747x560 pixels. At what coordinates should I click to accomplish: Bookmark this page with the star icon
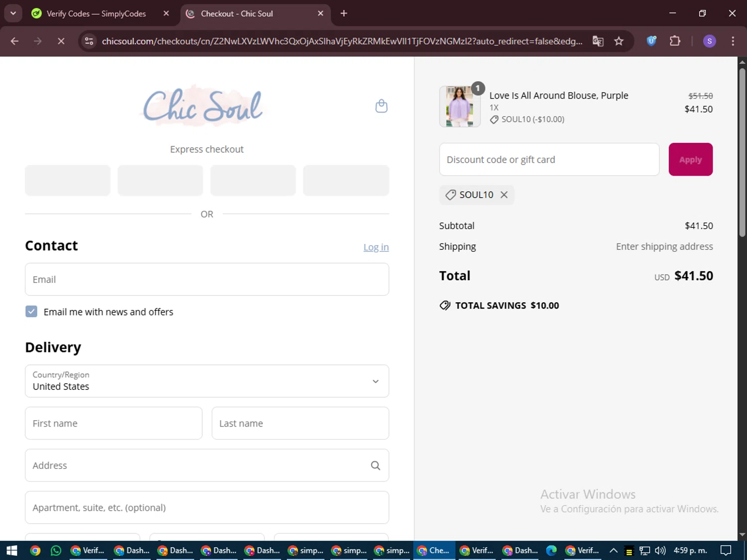coord(619,41)
